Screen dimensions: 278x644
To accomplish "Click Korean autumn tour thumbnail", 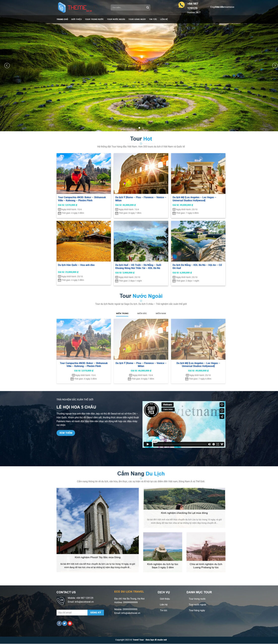I will tap(84, 241).
